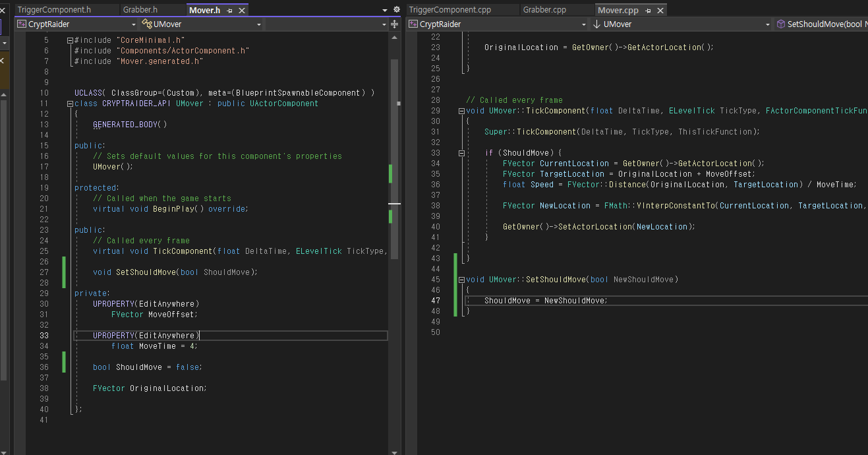The width and height of the screenshot is (868, 455).
Task: Click the "Components/ActorComponent.h" include line
Action: [x=162, y=51]
